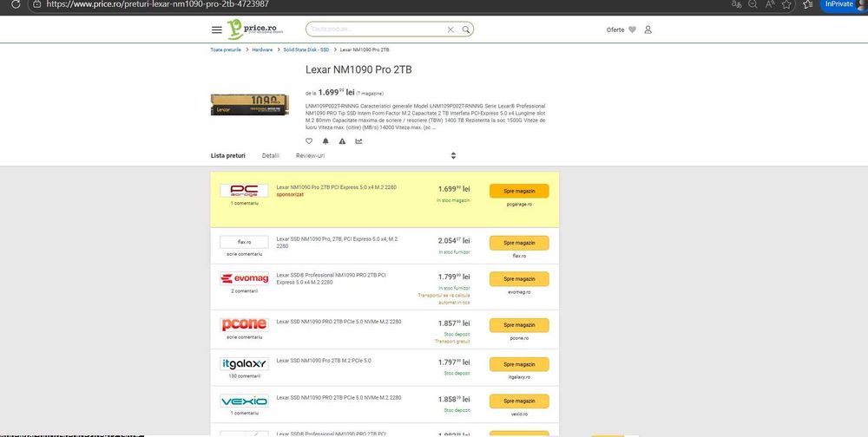Click the browser zoom-out magnifier icon
Screen dimensions: 868x437
point(753,3)
